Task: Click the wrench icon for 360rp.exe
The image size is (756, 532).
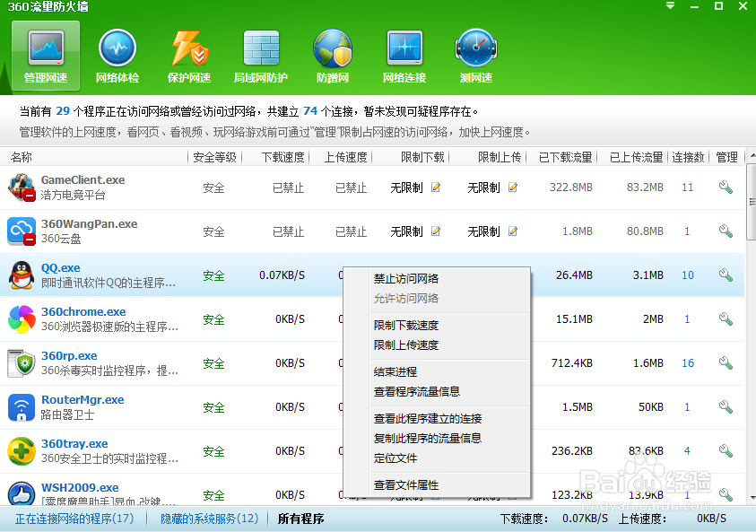Action: point(726,362)
